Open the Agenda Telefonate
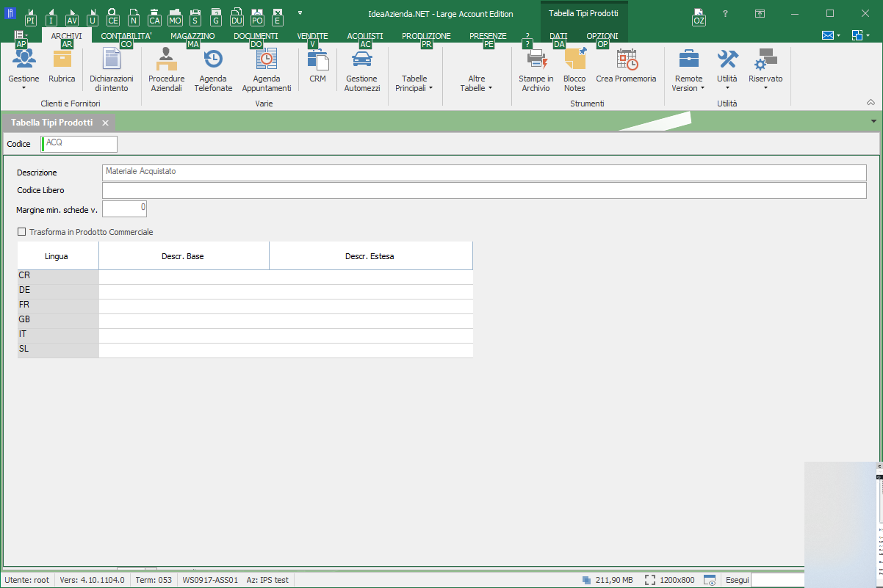Screen dimensions: 883x588 pos(213,69)
